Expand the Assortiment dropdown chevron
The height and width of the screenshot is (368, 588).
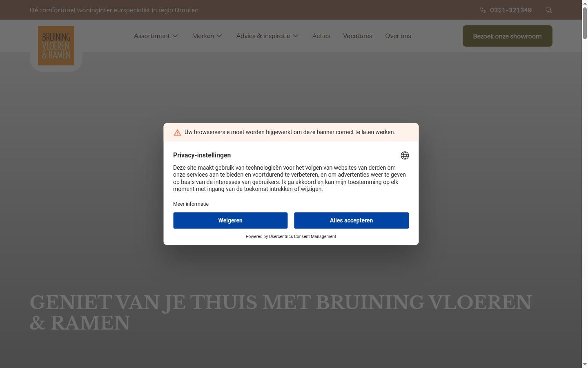pyautogui.click(x=175, y=36)
